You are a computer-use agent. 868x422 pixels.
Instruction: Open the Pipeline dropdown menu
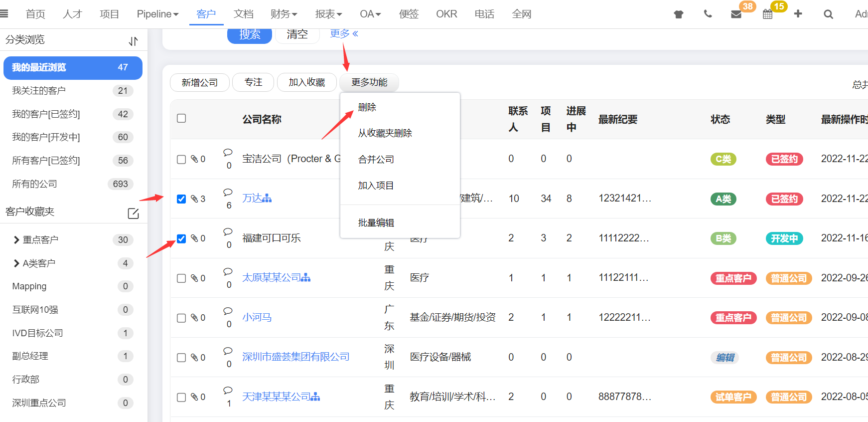tap(157, 14)
